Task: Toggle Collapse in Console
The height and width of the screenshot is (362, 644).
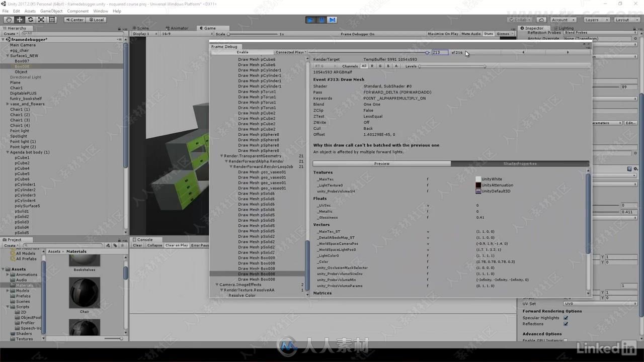Action: point(154,245)
